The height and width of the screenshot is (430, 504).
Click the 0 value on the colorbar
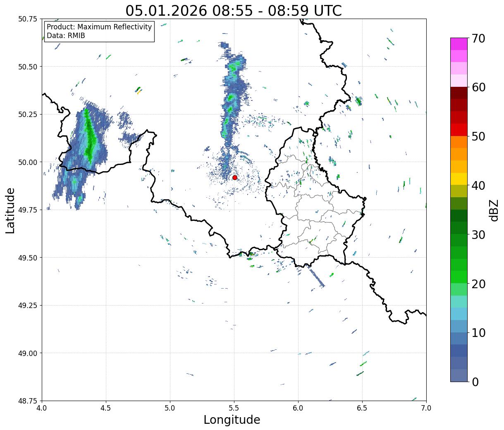pyautogui.click(x=475, y=382)
